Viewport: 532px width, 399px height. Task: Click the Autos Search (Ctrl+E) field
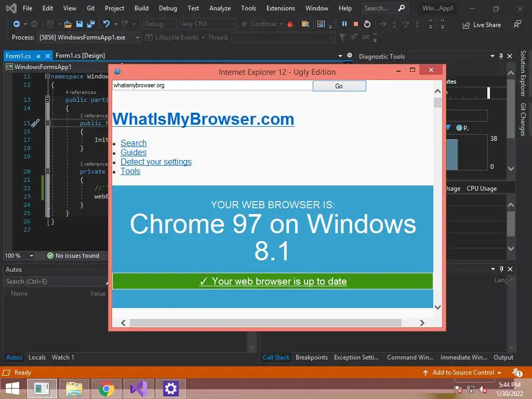pos(55,282)
